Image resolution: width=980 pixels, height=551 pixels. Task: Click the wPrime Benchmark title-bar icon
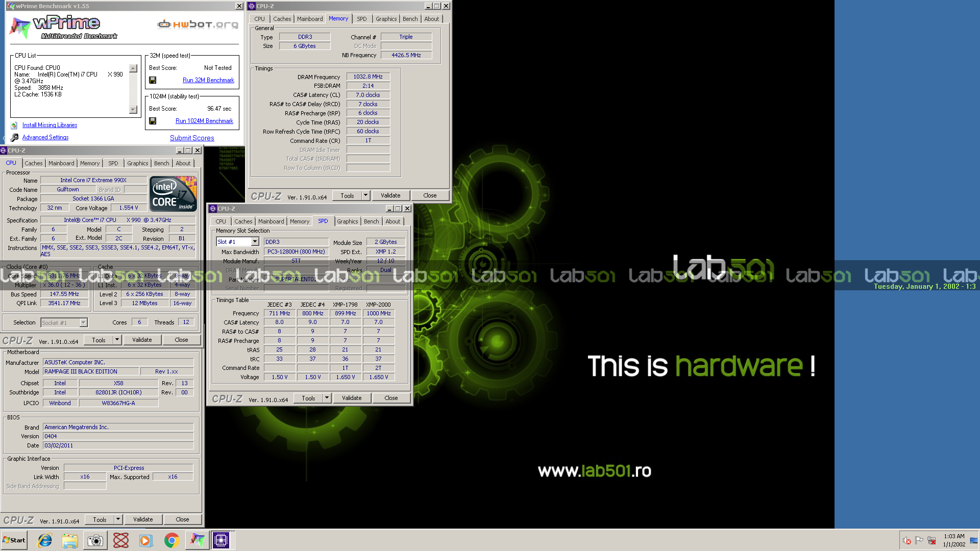coord(11,6)
